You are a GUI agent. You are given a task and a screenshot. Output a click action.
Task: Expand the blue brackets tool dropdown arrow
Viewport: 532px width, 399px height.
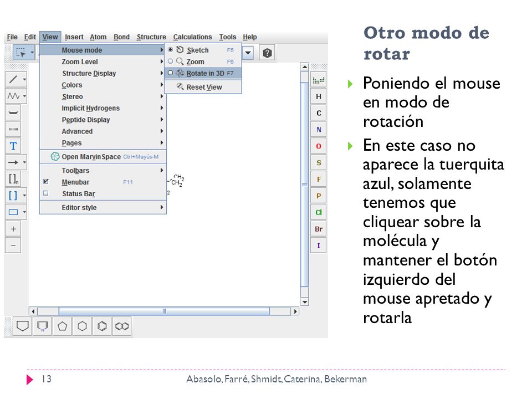[x=24, y=196]
